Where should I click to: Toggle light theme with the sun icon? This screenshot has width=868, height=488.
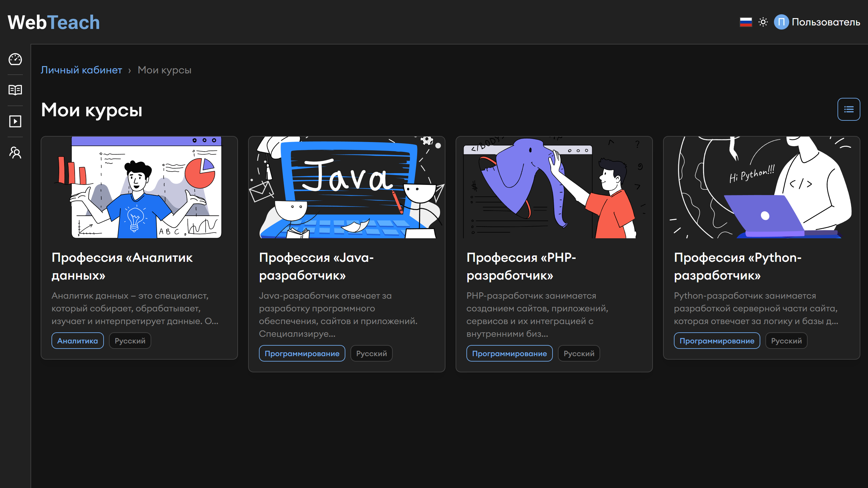763,22
